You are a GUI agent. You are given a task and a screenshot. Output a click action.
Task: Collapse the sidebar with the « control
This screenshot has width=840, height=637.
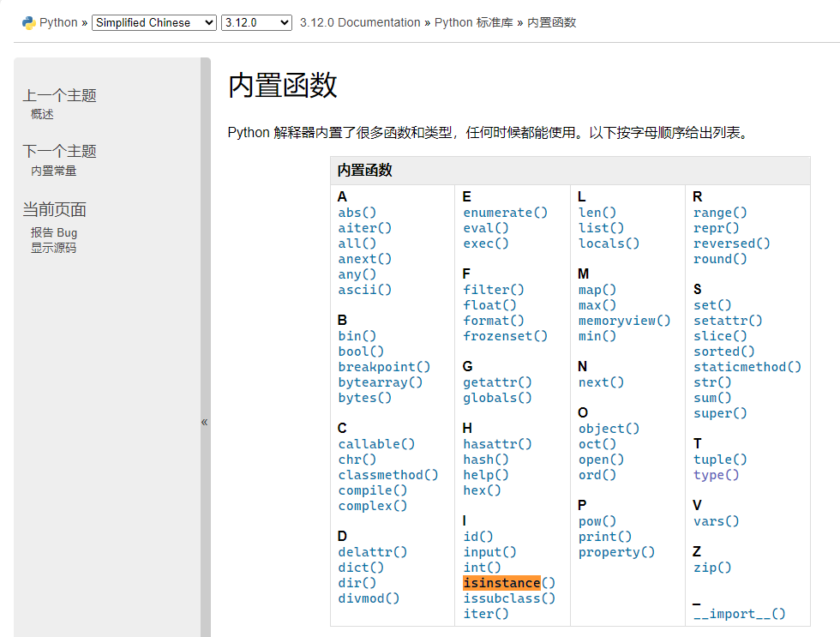(204, 422)
